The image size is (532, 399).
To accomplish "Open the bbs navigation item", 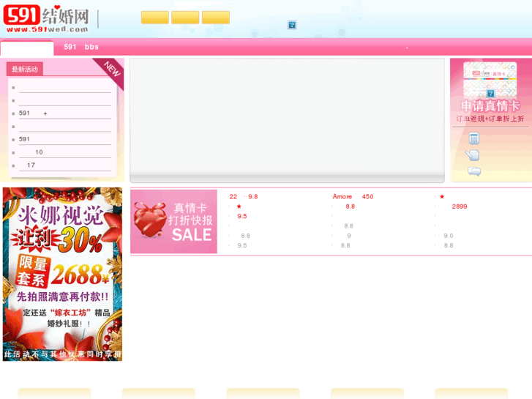I will pyautogui.click(x=91, y=47).
